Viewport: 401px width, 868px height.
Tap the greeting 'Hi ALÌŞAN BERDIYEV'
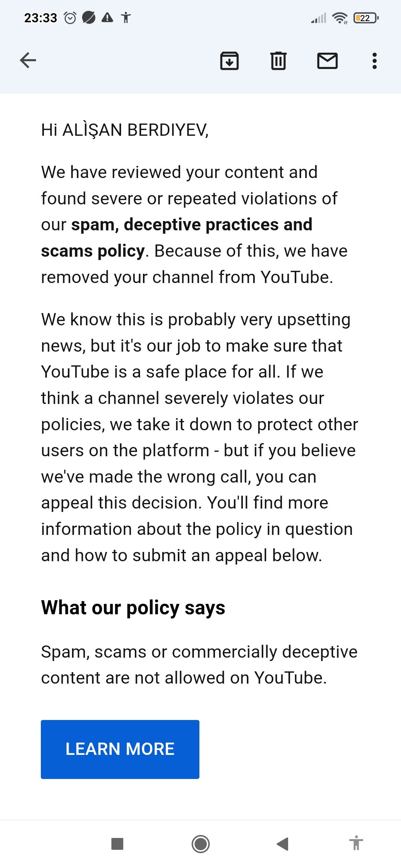(x=125, y=130)
